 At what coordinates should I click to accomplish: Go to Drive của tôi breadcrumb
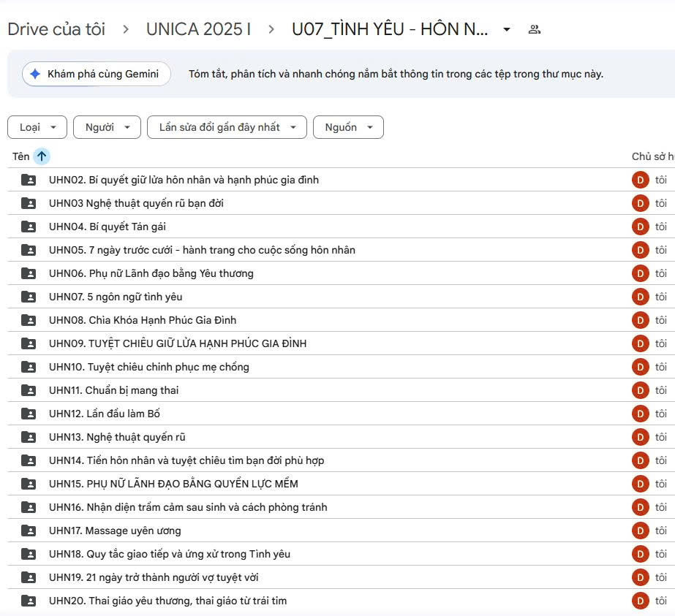point(56,29)
